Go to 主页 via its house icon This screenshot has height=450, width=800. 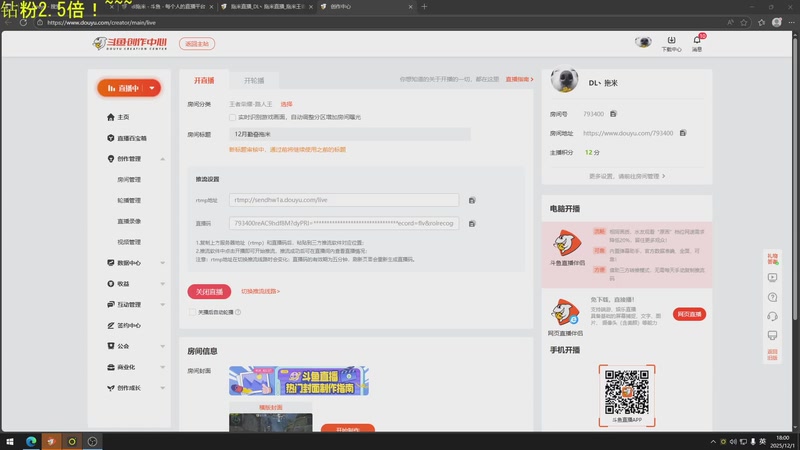pyautogui.click(x=111, y=117)
